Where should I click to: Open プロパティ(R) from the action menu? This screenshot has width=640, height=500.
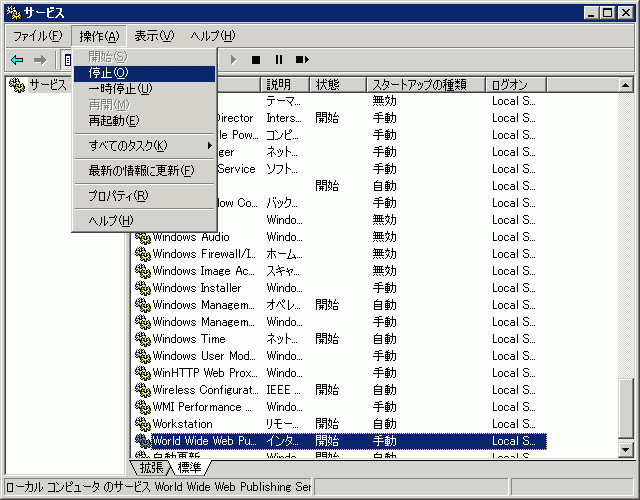click(144, 196)
